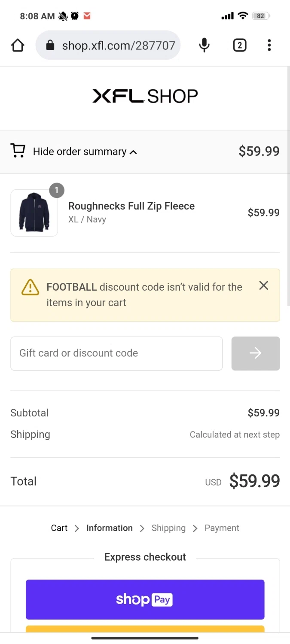Tap the Roughnecks fleece product thumbnail

click(34, 213)
